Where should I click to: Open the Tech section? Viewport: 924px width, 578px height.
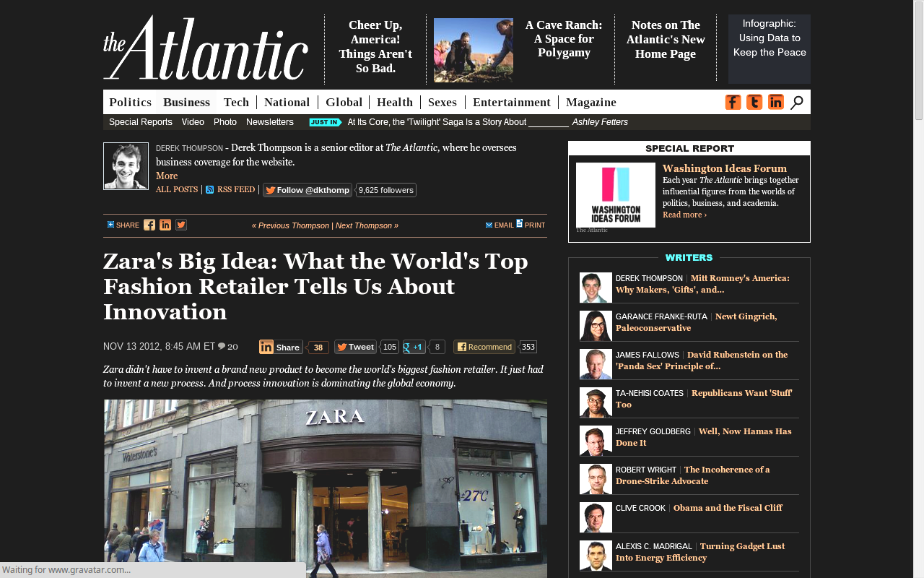pos(236,102)
